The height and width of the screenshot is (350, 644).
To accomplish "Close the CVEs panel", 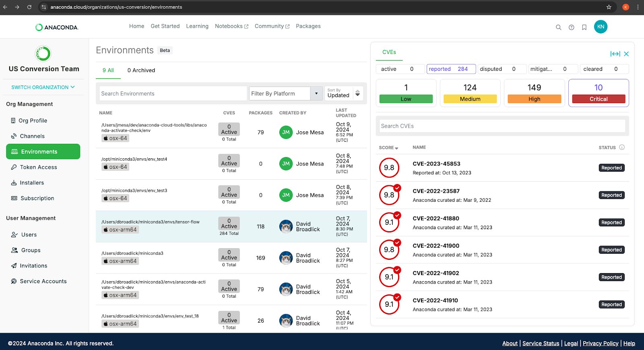I will click(626, 54).
